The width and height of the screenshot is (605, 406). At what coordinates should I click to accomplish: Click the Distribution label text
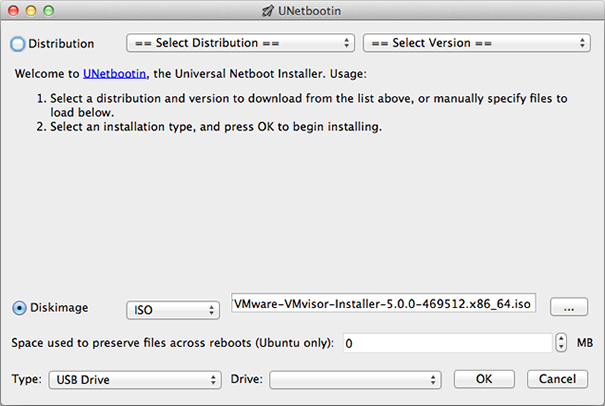pyautogui.click(x=61, y=44)
